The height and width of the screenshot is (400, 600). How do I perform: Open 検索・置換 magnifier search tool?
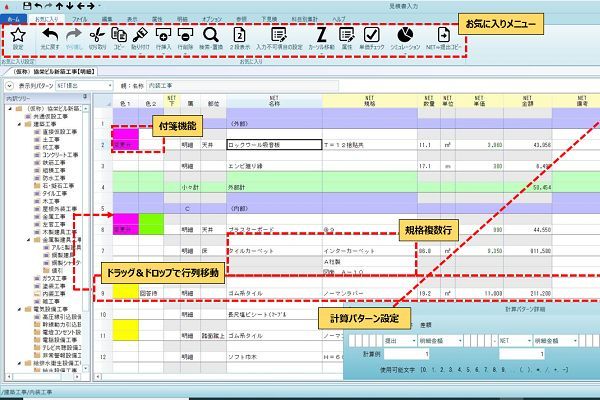[211, 39]
